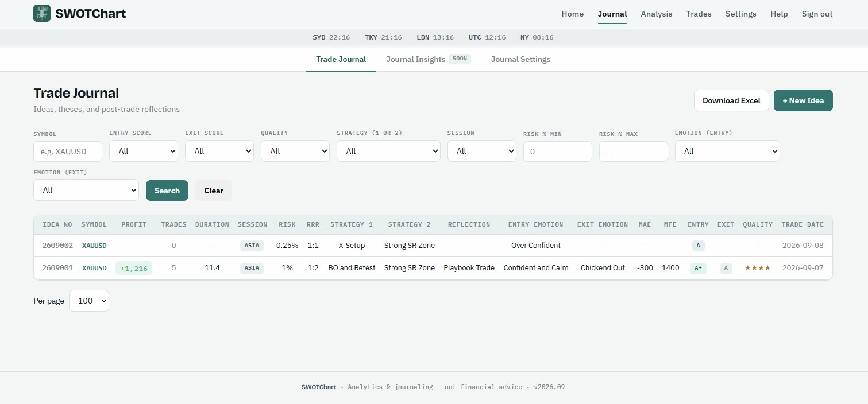Click the Chickend Out exit emotion
The image size is (868, 404).
click(603, 268)
